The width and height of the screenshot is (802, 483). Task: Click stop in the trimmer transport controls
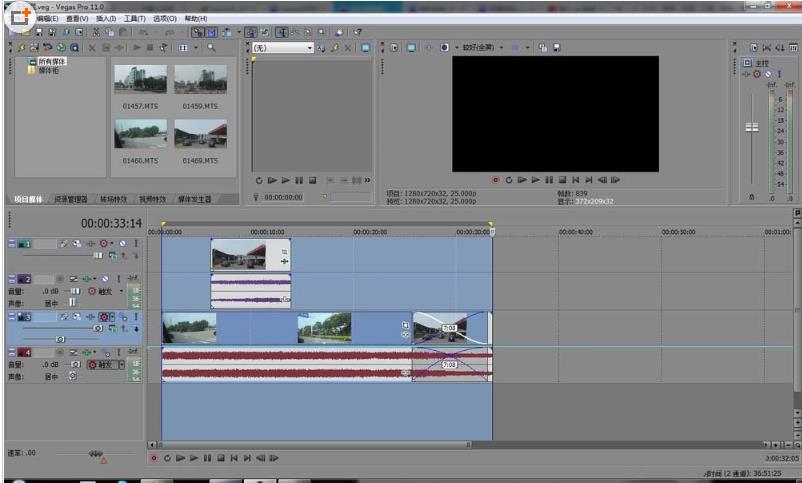tap(312, 180)
